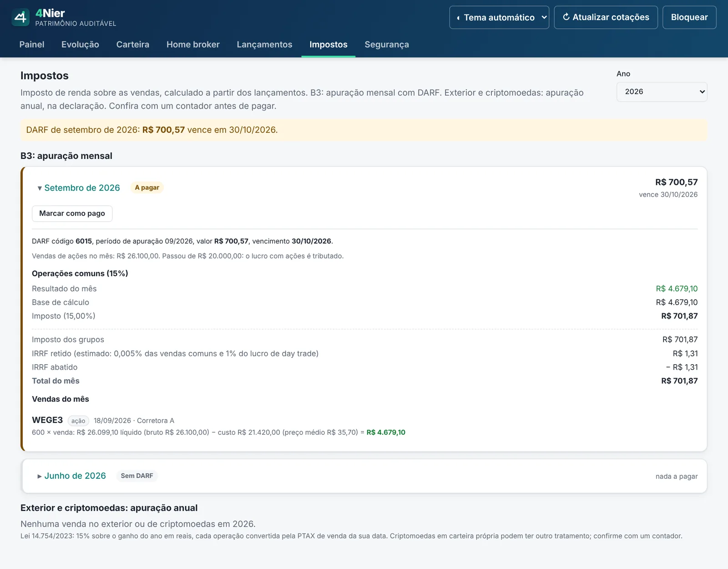Go to the Painel tab
The height and width of the screenshot is (569, 728).
coord(32,45)
